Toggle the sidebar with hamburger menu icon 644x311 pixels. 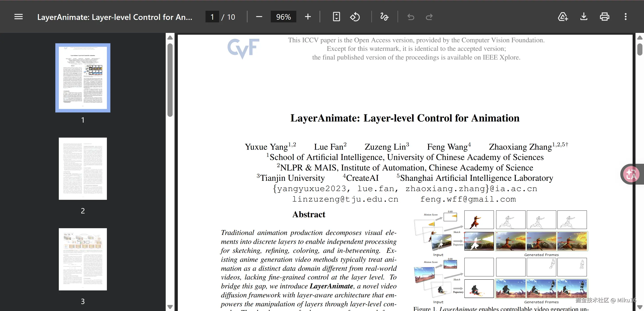click(x=19, y=17)
